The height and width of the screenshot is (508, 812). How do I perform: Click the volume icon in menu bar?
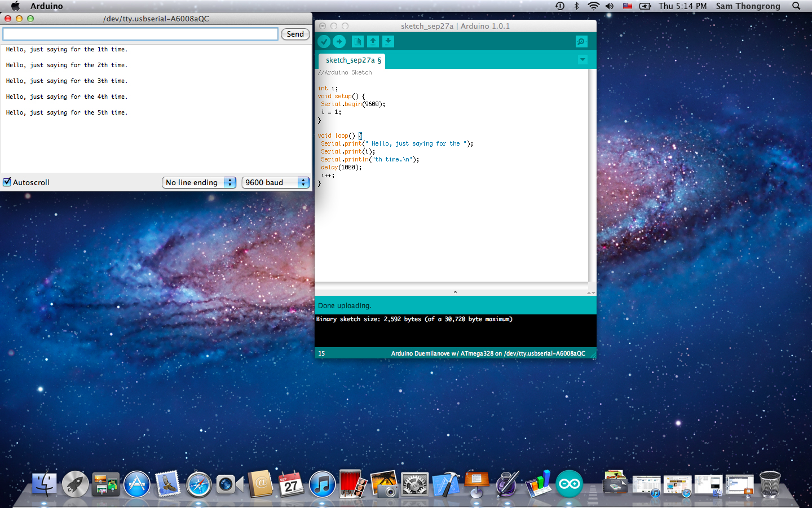610,6
